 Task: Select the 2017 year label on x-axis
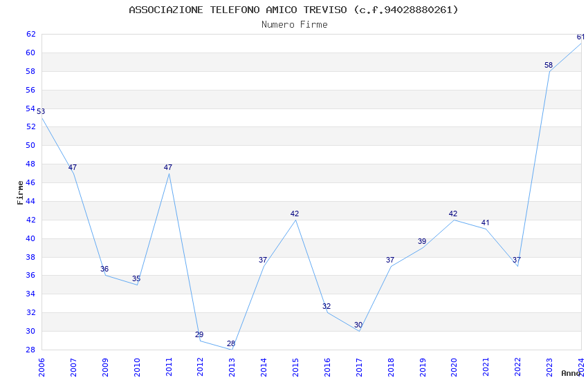[x=359, y=367]
